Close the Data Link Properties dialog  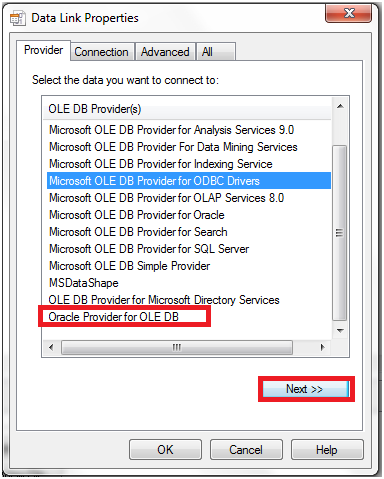point(349,13)
